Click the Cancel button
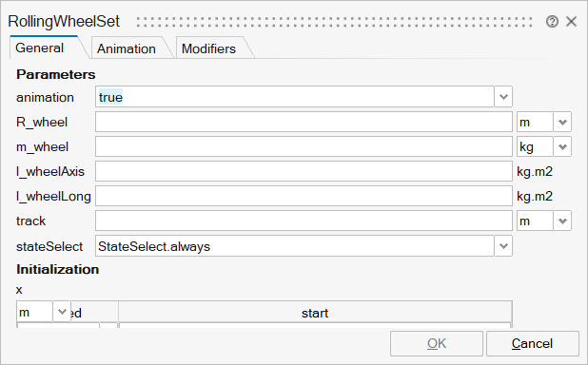The width and height of the screenshot is (588, 365). (x=533, y=343)
